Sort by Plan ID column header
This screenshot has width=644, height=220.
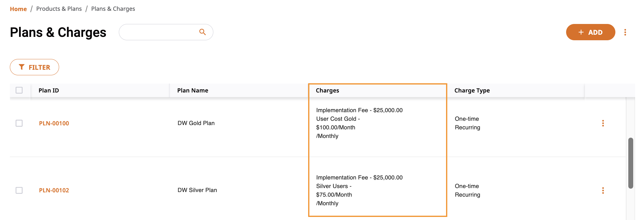[x=49, y=90]
